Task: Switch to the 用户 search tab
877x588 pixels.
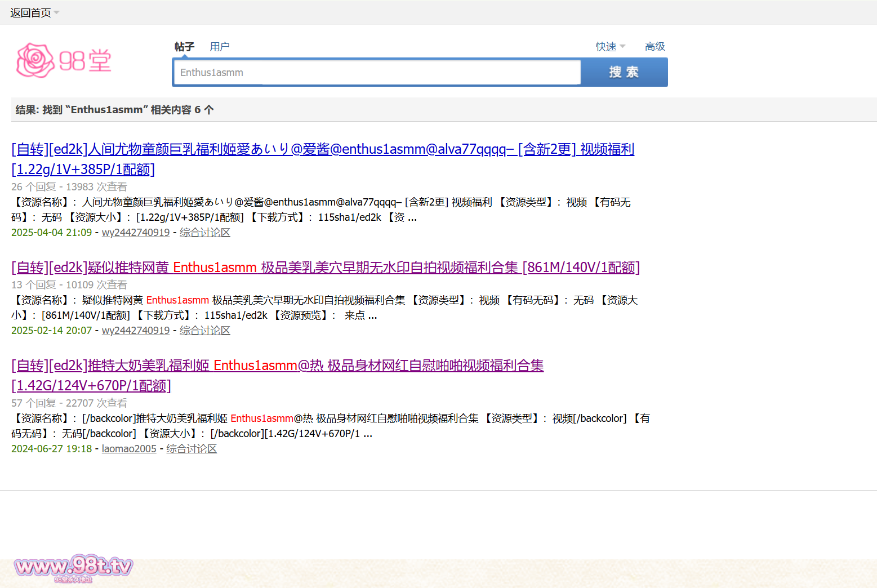Action: point(220,47)
